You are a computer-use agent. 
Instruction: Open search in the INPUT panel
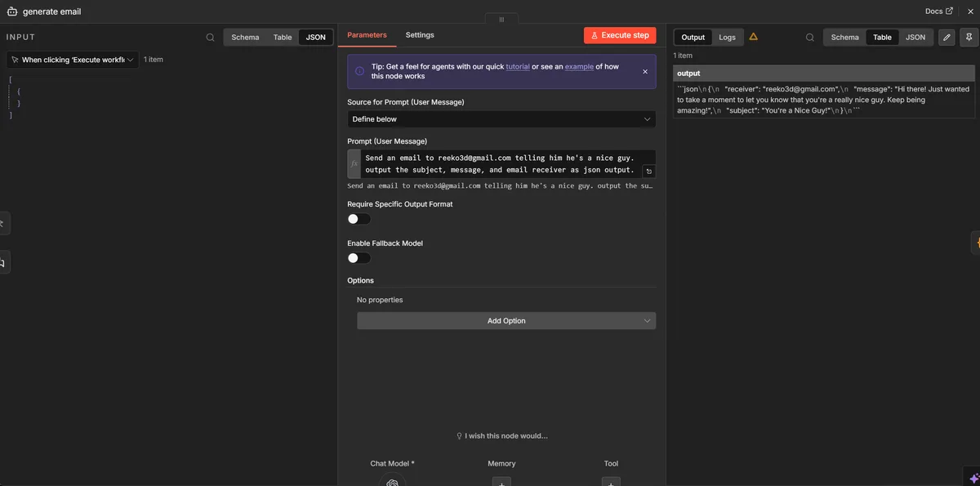point(209,36)
